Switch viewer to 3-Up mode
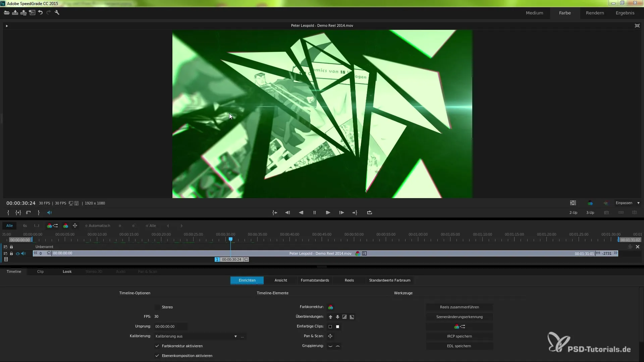This screenshot has height=362, width=644. click(590, 213)
